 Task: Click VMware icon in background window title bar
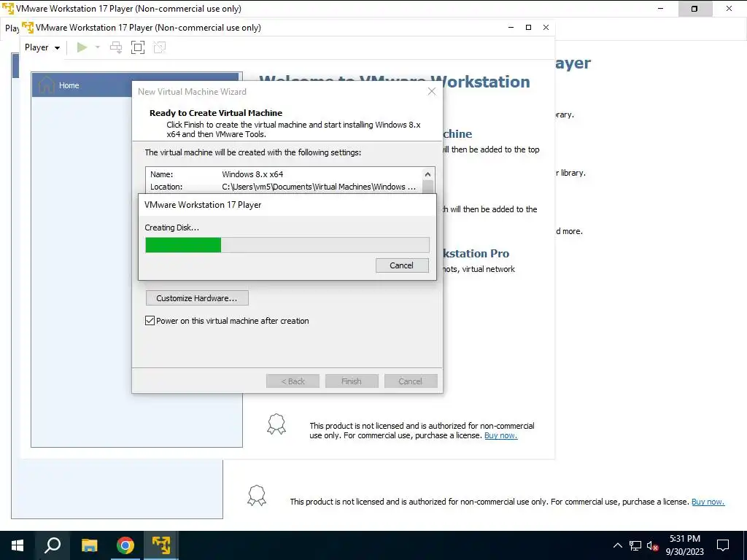point(8,9)
